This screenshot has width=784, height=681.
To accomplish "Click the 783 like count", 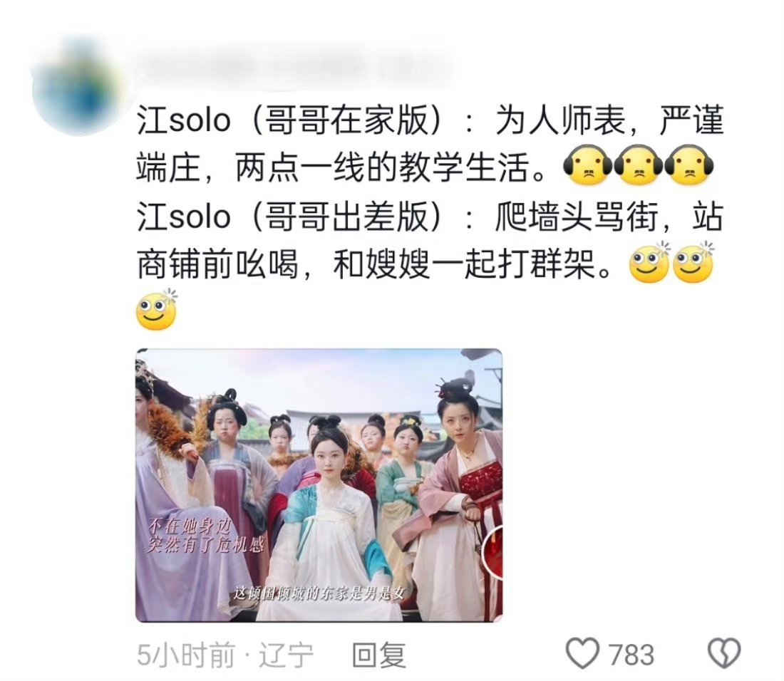I will click(631, 654).
